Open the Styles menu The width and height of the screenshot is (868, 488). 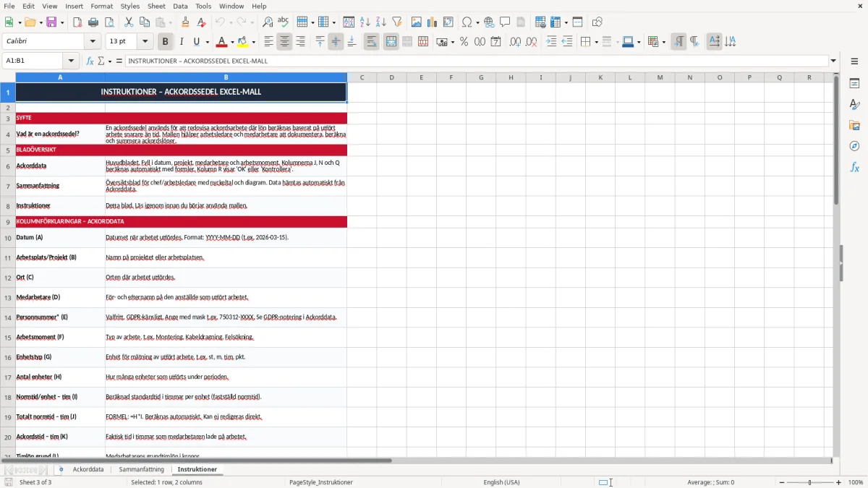click(130, 6)
